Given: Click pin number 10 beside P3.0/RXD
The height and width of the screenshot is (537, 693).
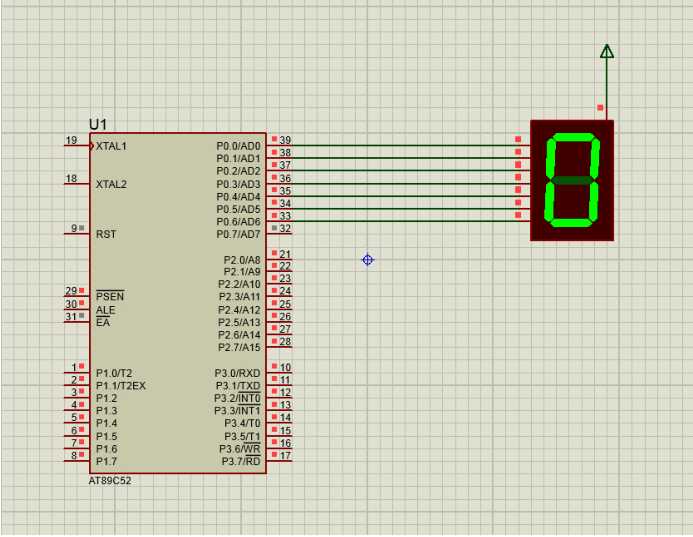Looking at the screenshot, I should tap(285, 368).
